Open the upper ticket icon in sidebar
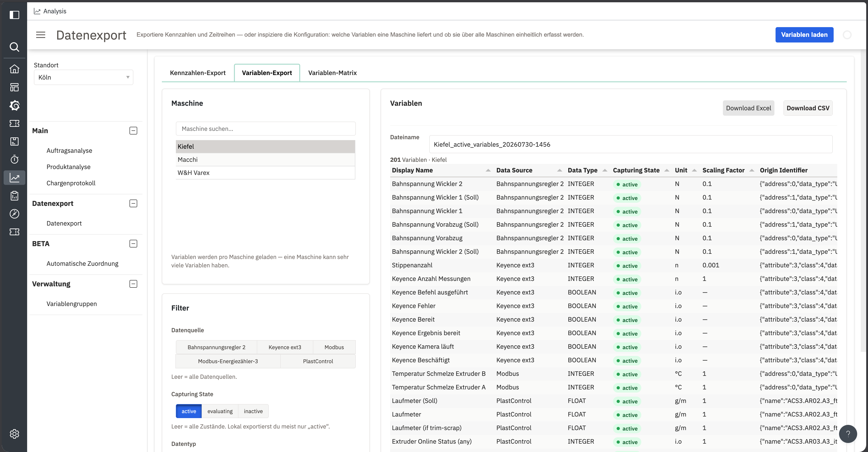 [14, 123]
